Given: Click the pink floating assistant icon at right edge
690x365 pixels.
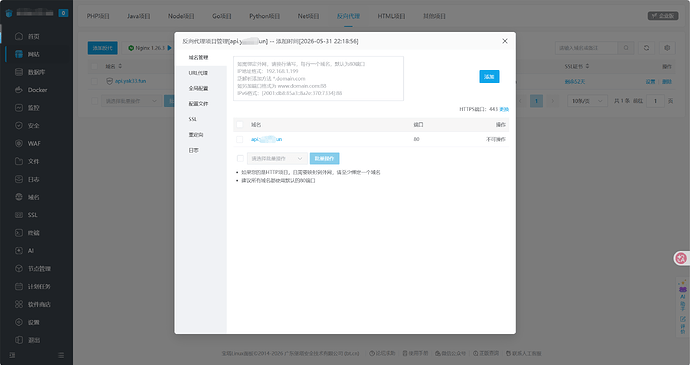Looking at the screenshot, I should pyautogui.click(x=681, y=258).
